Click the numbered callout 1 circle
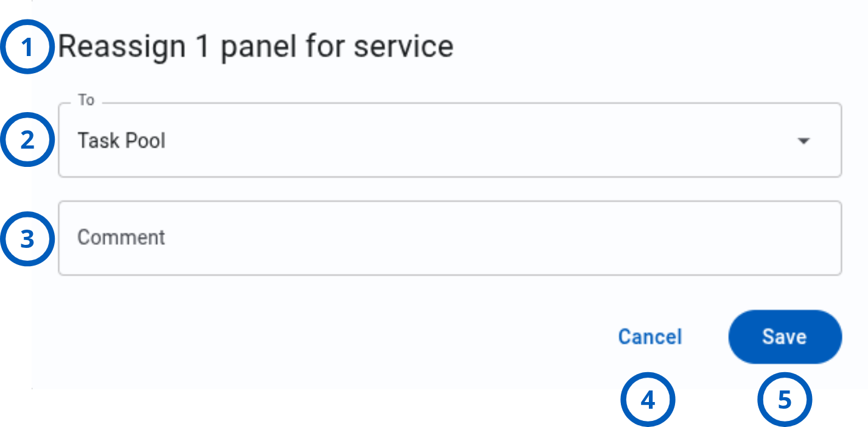 point(27,47)
